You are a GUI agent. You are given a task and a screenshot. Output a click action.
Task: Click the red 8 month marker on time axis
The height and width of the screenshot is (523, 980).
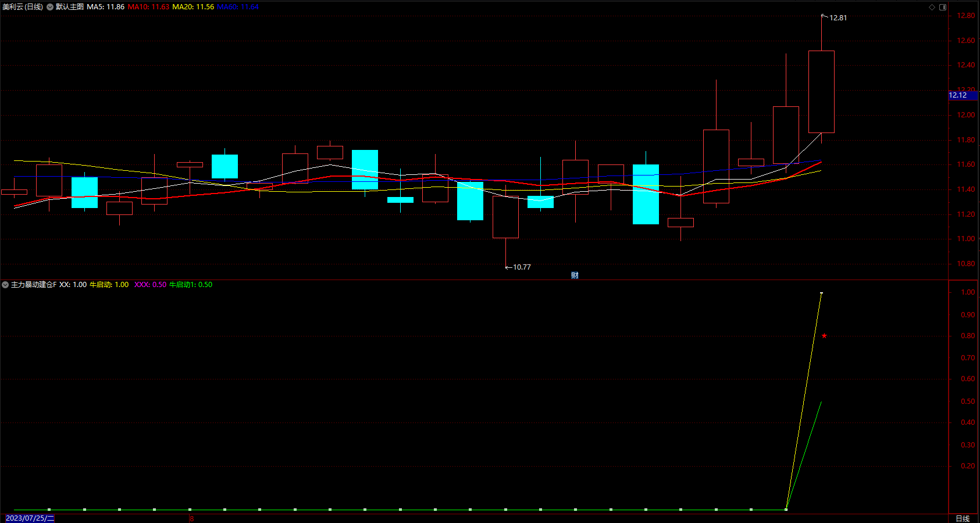pyautogui.click(x=191, y=518)
